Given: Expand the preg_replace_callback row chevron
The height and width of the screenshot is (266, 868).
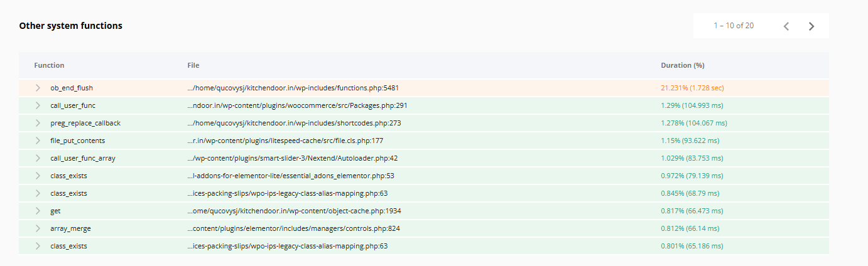Looking at the screenshot, I should 38,123.
